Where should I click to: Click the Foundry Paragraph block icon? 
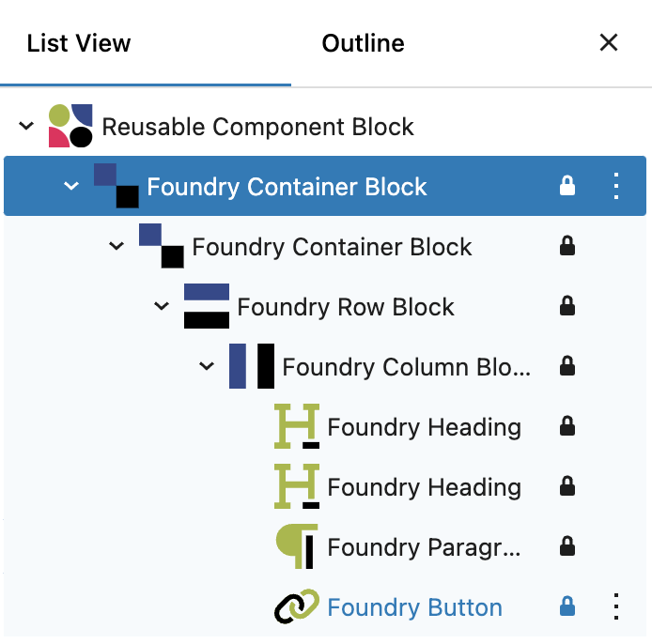tap(296, 546)
